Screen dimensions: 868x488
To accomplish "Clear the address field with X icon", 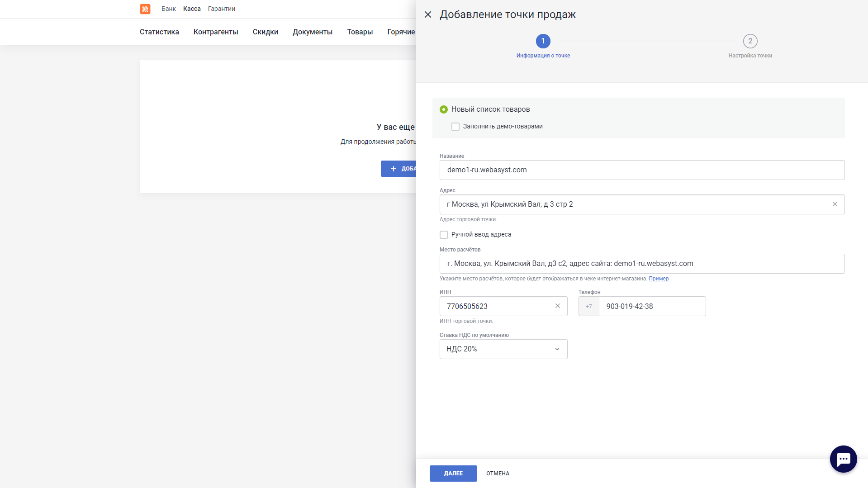I will point(835,204).
